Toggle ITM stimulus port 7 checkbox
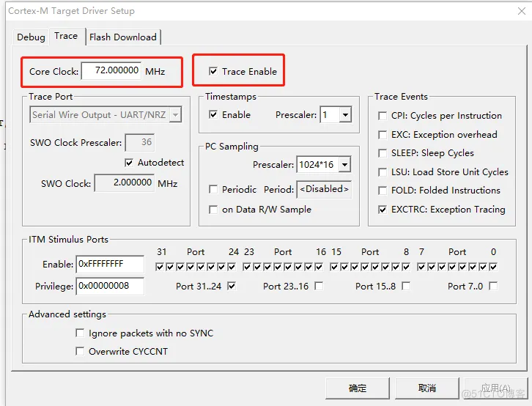 pos(421,267)
